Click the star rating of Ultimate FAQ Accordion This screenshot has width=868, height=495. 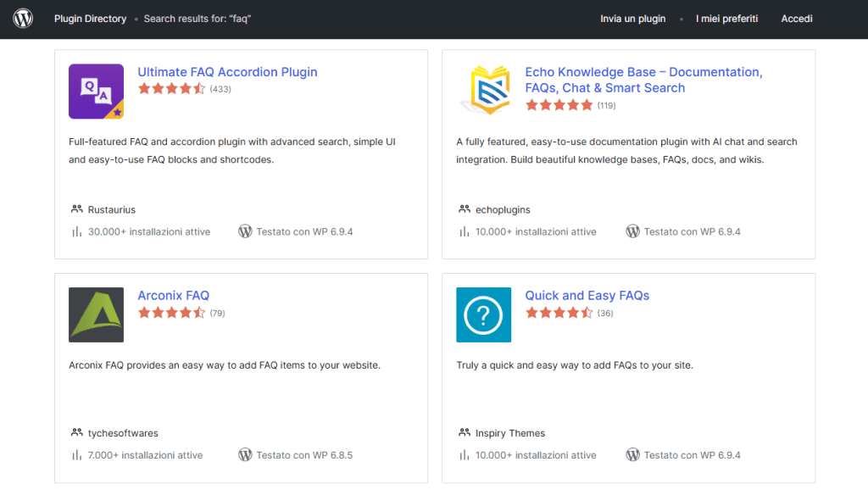click(171, 89)
